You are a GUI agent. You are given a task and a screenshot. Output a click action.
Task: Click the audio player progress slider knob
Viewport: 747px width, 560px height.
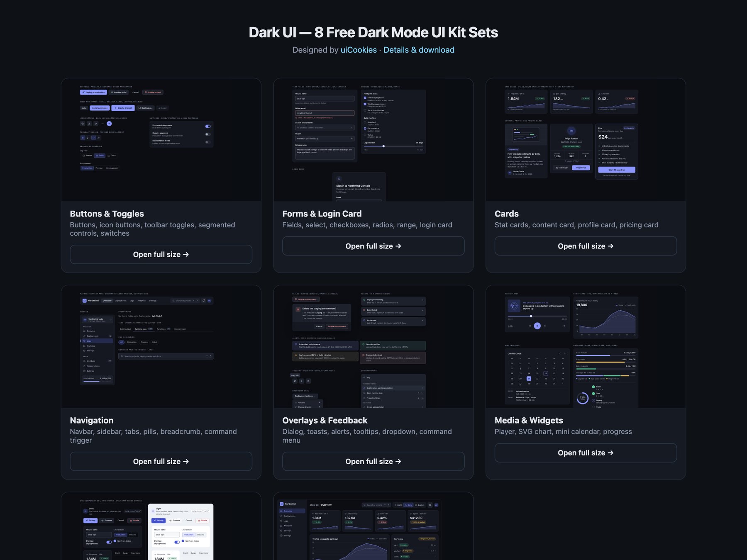click(x=531, y=316)
